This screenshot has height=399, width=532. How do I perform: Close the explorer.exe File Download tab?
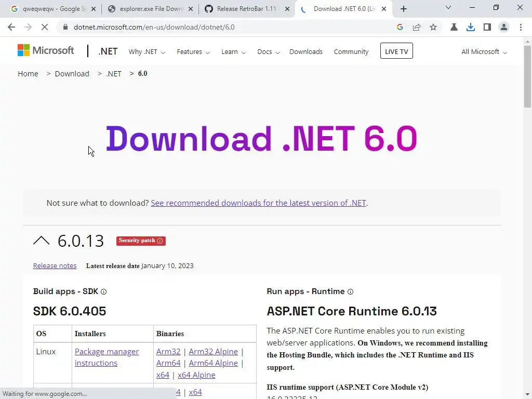point(191,9)
